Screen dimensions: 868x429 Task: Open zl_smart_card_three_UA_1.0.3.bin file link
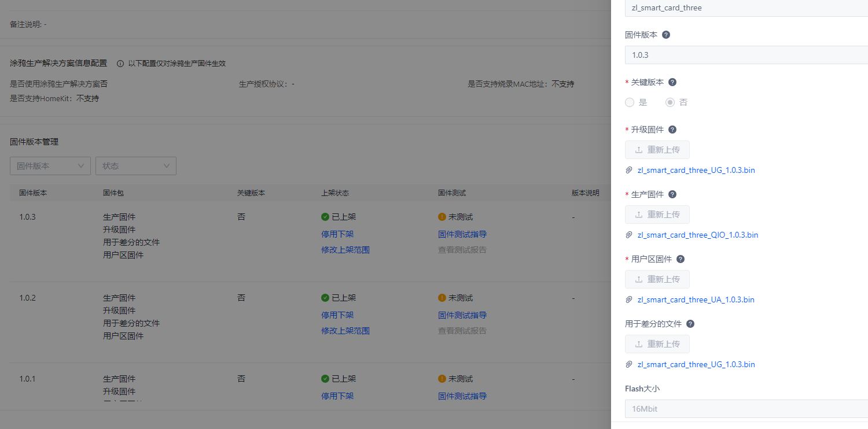696,300
